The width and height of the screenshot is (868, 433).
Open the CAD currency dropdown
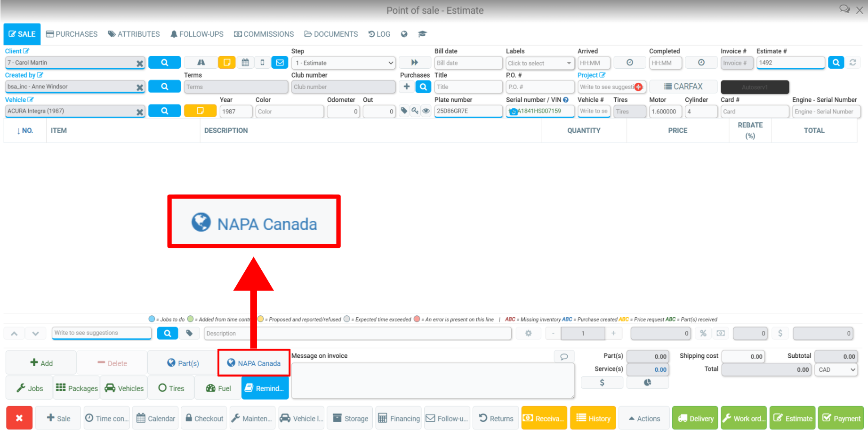836,369
